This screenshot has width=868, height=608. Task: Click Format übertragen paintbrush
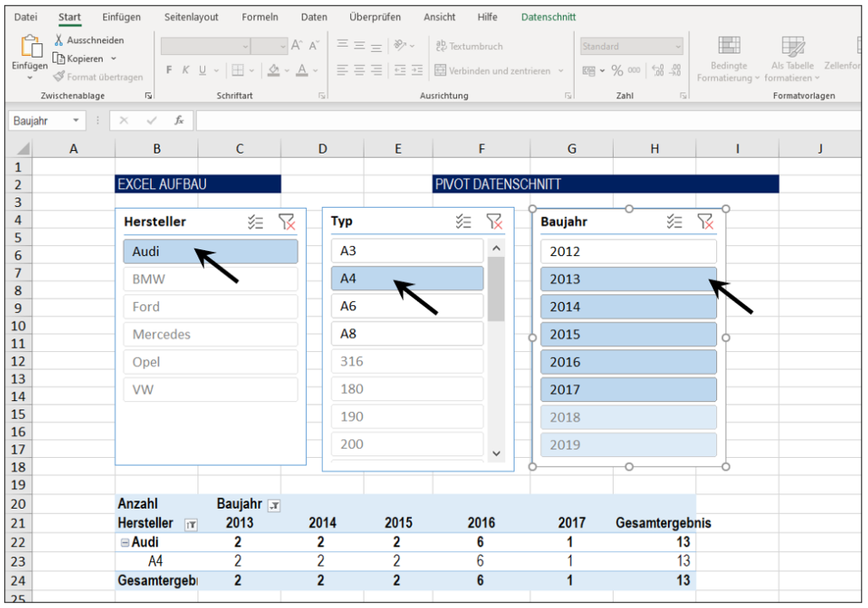coord(59,76)
